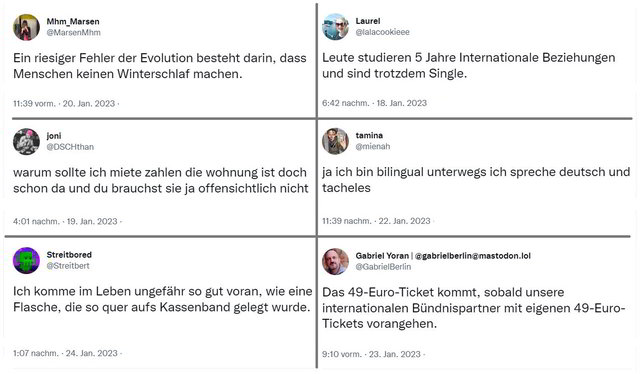Open joni's avatar image
The width and height of the screenshot is (640, 374).
coord(27,142)
